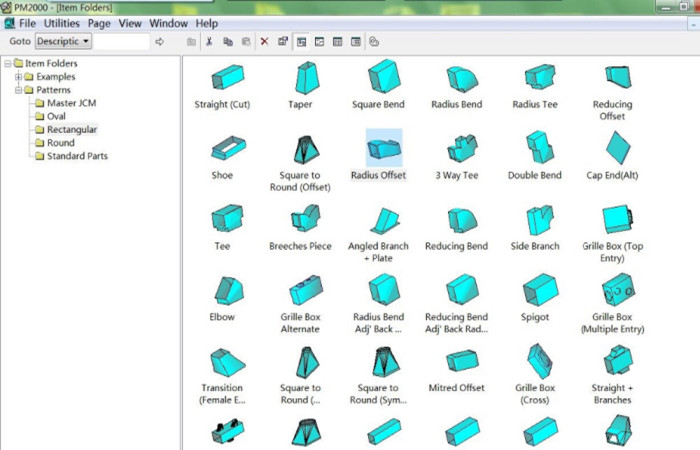Click the Paste toolbar icon
Image resolution: width=700 pixels, height=450 pixels.
pyautogui.click(x=246, y=42)
